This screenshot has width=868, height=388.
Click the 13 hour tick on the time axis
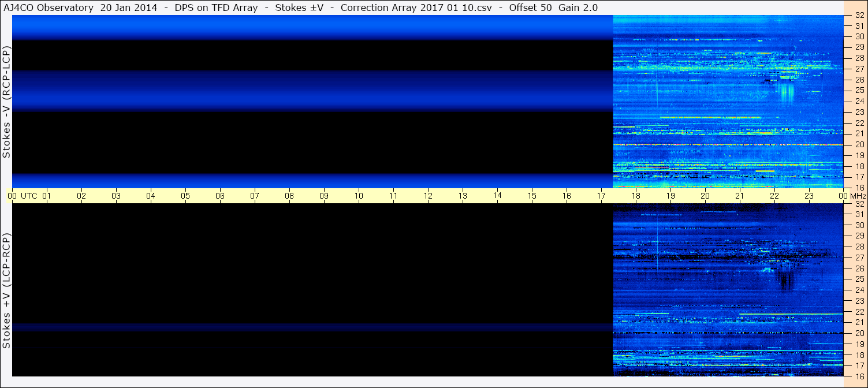(x=463, y=196)
